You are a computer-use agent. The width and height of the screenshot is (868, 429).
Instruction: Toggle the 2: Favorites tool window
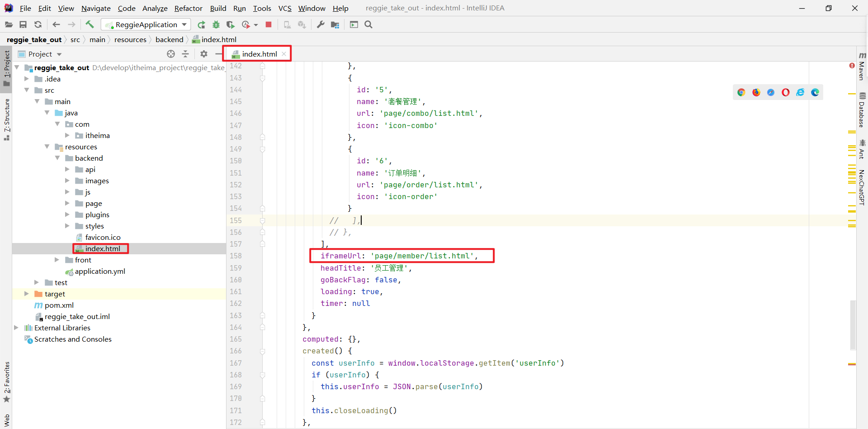(x=6, y=381)
